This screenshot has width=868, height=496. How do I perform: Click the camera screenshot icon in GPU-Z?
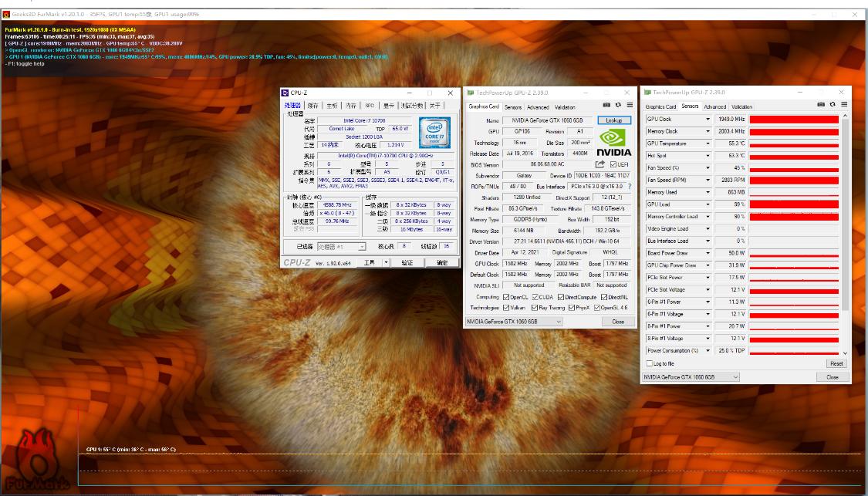click(x=606, y=105)
